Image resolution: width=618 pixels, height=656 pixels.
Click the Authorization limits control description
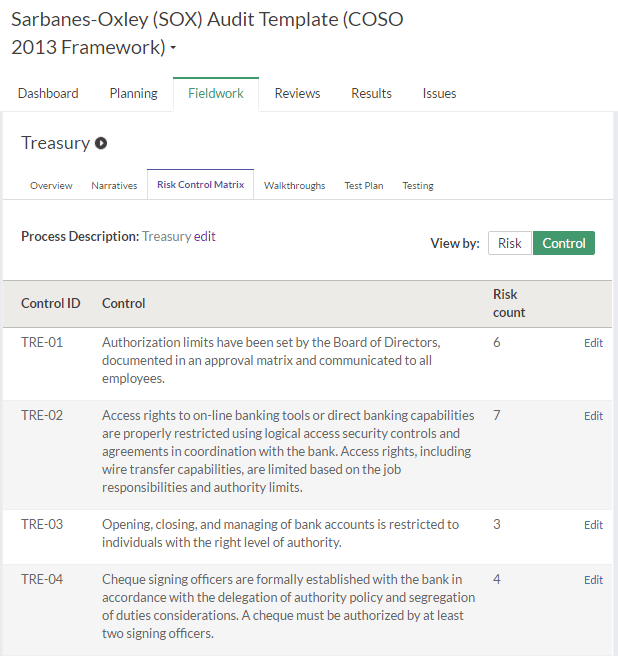pyautogui.click(x=271, y=360)
